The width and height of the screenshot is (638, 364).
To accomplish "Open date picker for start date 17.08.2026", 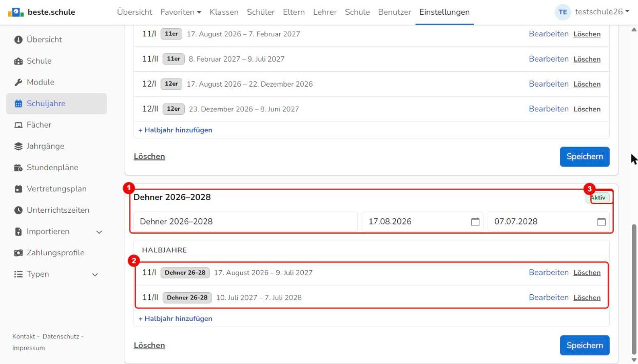I will [475, 222].
